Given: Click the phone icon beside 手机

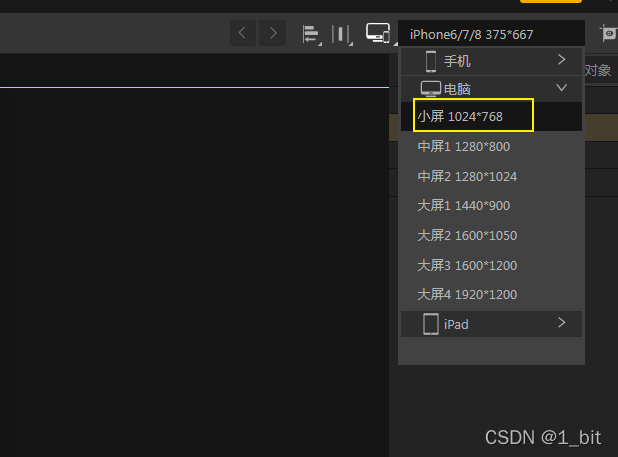Looking at the screenshot, I should [x=431, y=61].
